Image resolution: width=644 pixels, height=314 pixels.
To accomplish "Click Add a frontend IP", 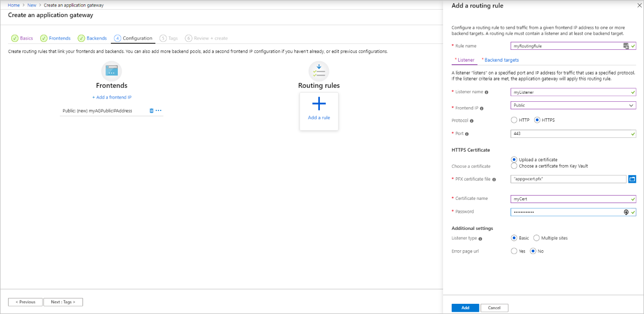I will coord(111,97).
